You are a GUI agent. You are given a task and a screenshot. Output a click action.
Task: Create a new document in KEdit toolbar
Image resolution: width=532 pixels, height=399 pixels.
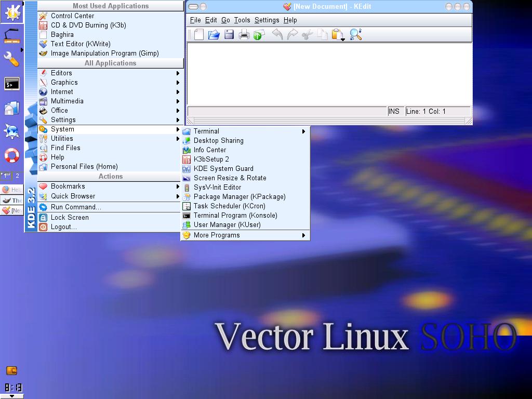[x=199, y=34]
